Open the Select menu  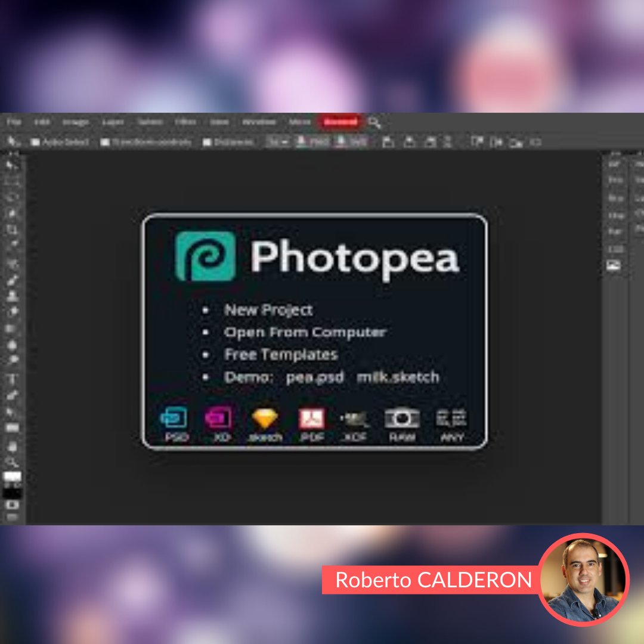click(150, 122)
